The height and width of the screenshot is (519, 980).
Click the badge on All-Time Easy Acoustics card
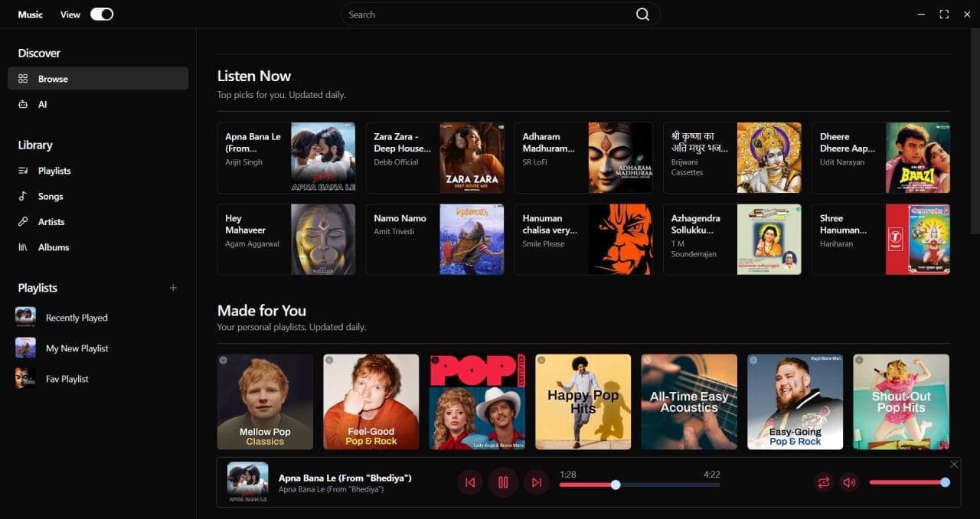pos(647,360)
